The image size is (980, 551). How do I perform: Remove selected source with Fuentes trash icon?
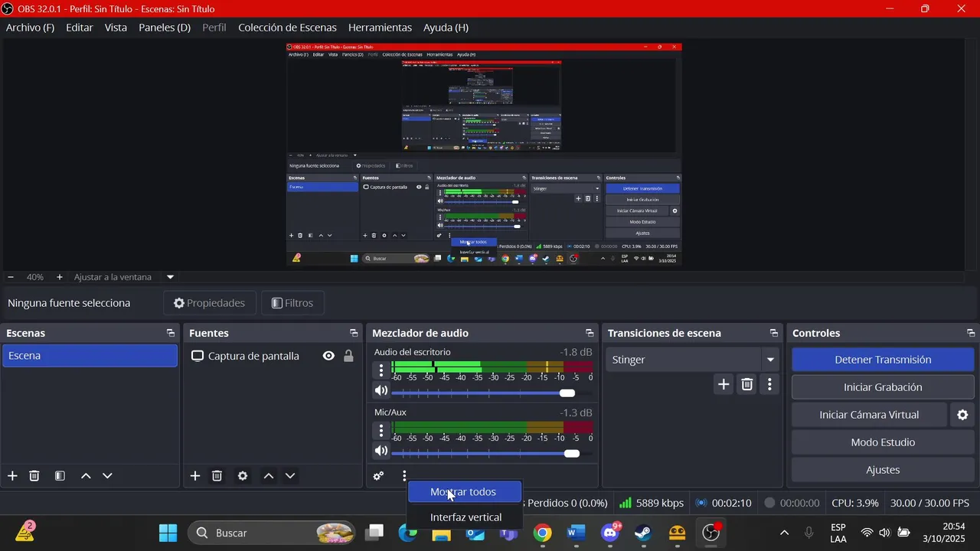pos(217,476)
